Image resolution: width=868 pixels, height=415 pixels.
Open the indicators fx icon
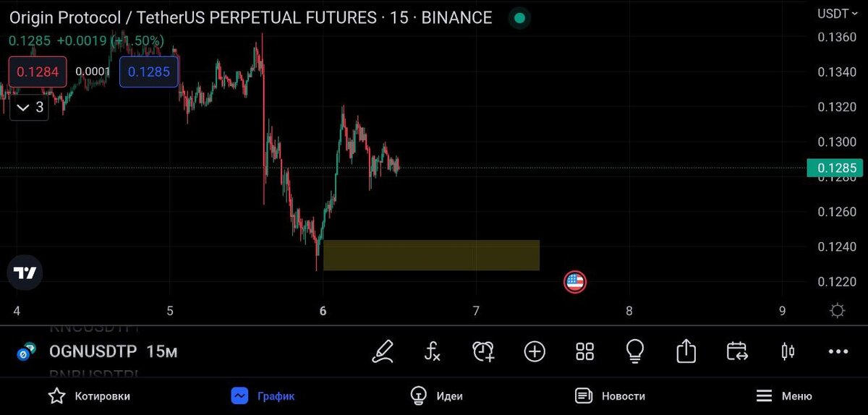432,352
